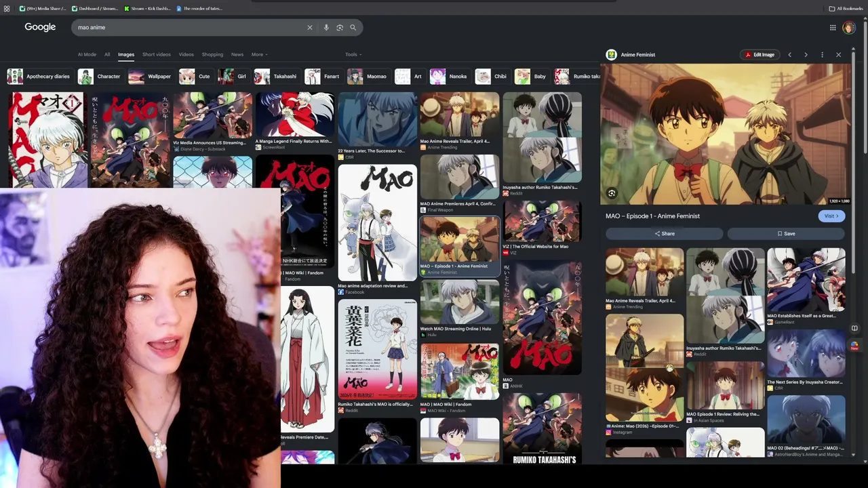The height and width of the screenshot is (488, 868).
Task: Filter by the Art chip
Action: (409, 77)
